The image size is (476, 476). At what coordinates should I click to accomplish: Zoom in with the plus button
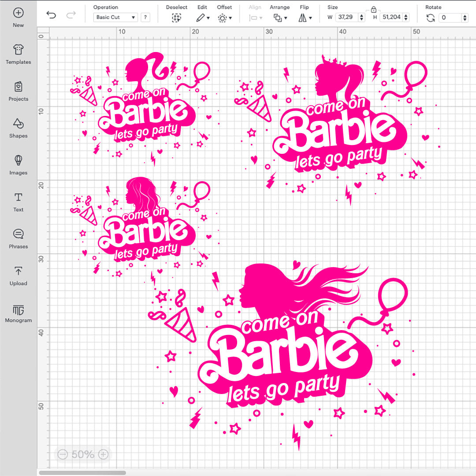point(103,454)
